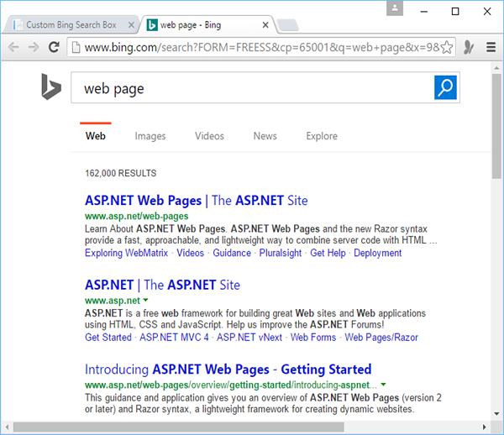Go forward with the browser forward arrow
Viewport: 504px width, 435px height.
(x=34, y=47)
